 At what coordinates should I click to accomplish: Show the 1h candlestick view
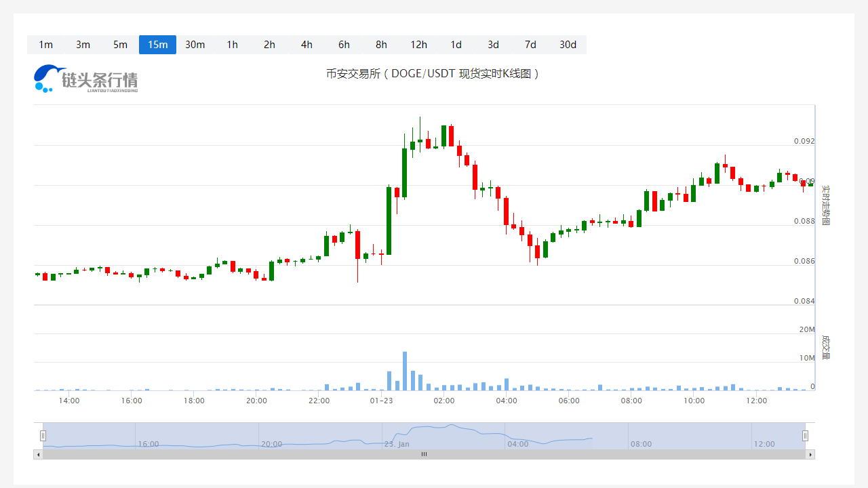232,45
